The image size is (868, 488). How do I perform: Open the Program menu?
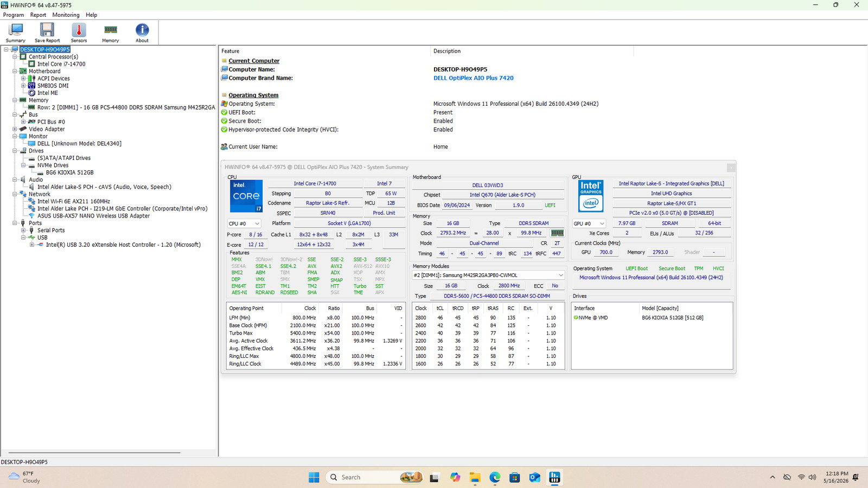pyautogui.click(x=14, y=15)
